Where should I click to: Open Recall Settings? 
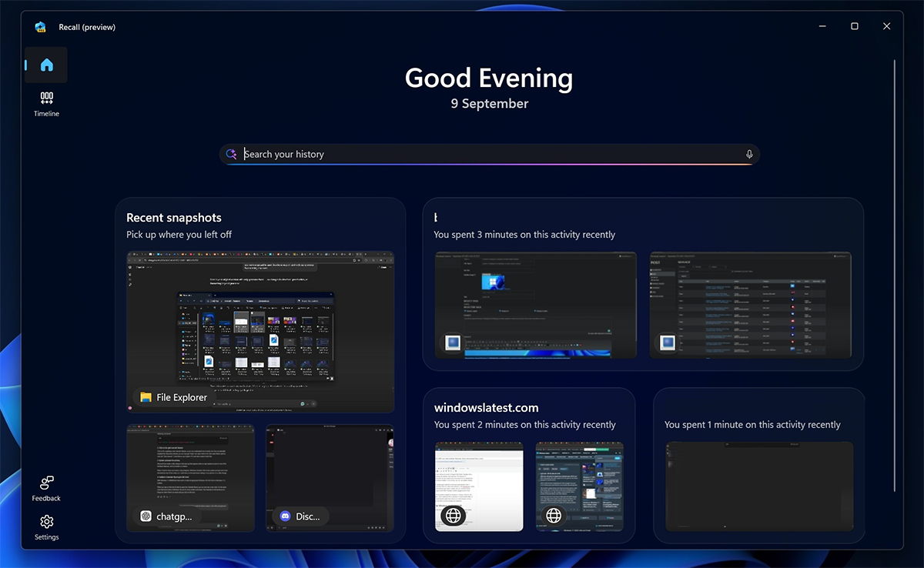point(46,526)
